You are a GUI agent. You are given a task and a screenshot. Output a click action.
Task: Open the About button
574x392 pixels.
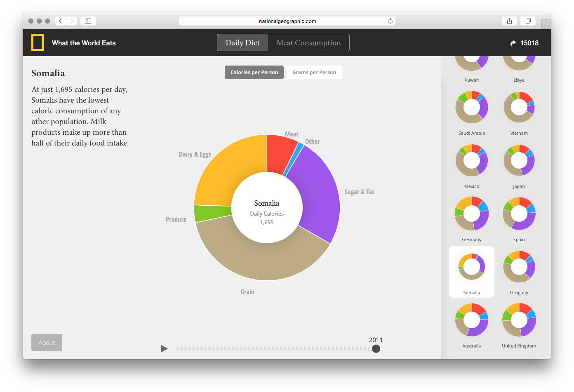point(47,343)
